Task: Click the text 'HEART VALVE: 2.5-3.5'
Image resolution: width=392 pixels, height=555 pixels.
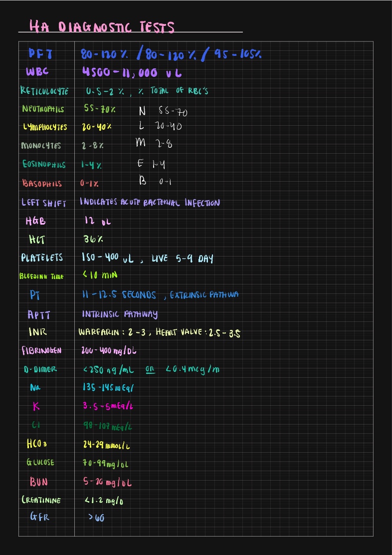Action: click(x=198, y=333)
